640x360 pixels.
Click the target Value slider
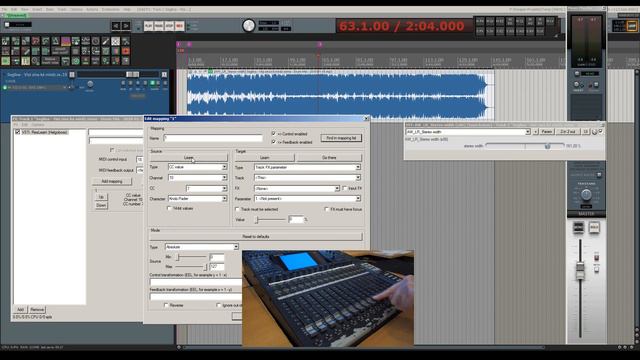coord(271,220)
